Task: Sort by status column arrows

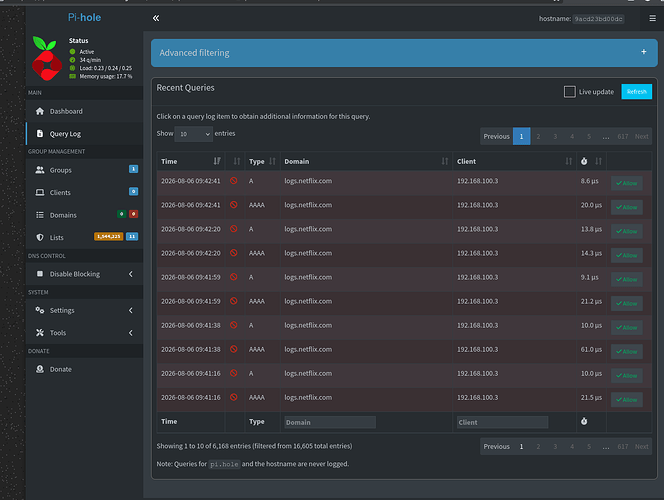Action: click(237, 161)
